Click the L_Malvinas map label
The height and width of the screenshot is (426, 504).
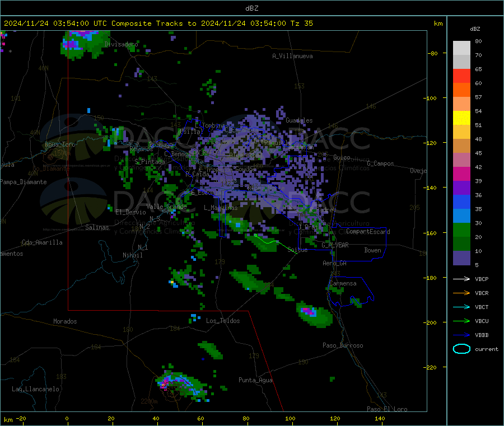point(221,208)
